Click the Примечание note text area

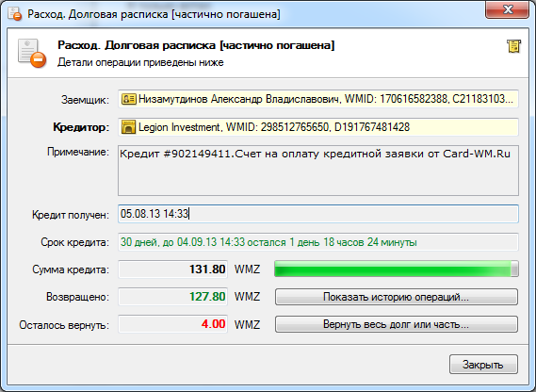[318, 171]
